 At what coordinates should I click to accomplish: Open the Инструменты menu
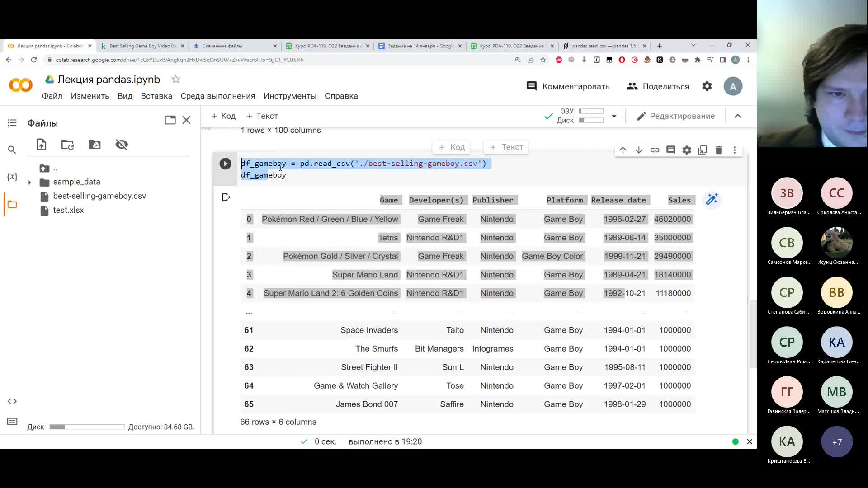tap(290, 96)
